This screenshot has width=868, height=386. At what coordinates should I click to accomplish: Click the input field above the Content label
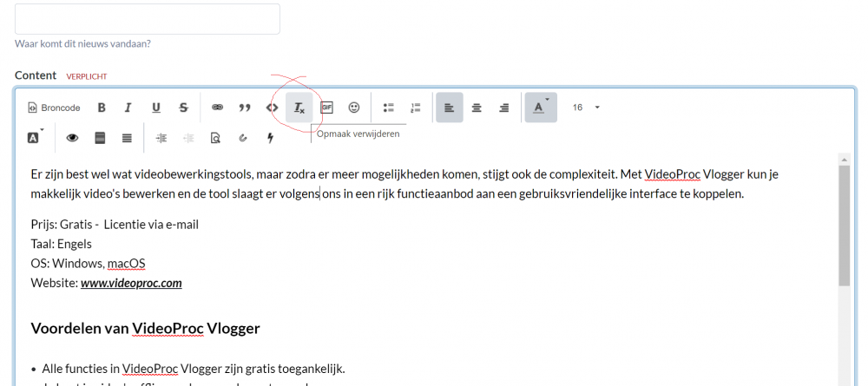pos(148,19)
